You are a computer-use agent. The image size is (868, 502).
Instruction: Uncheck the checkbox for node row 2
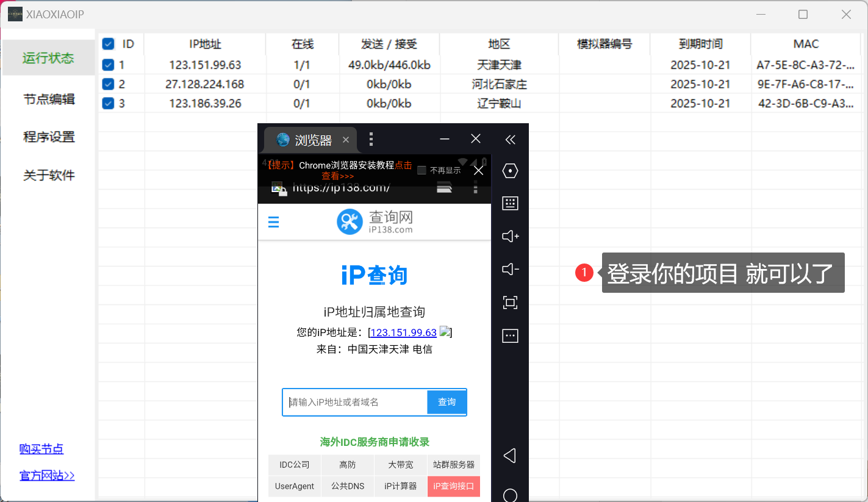pos(108,84)
